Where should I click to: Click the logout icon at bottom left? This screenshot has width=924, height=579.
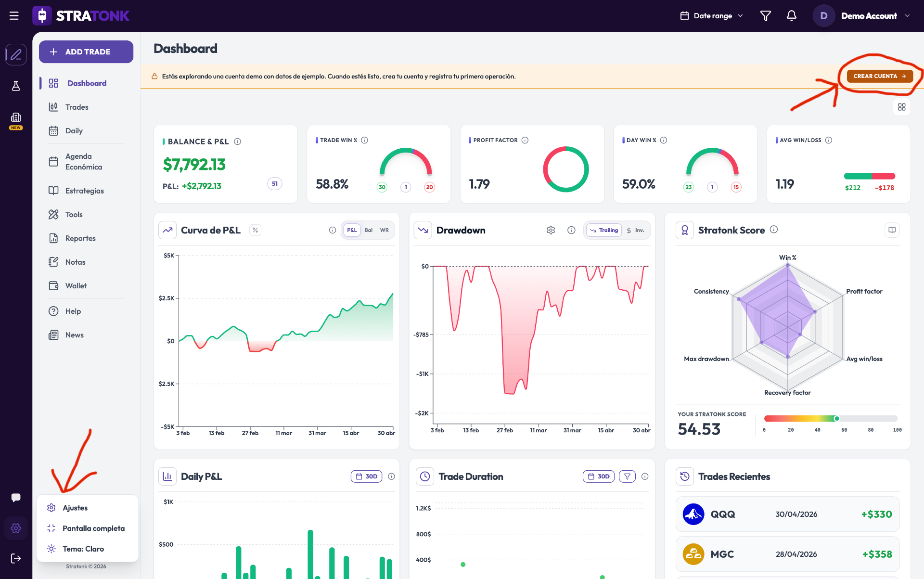[16, 558]
